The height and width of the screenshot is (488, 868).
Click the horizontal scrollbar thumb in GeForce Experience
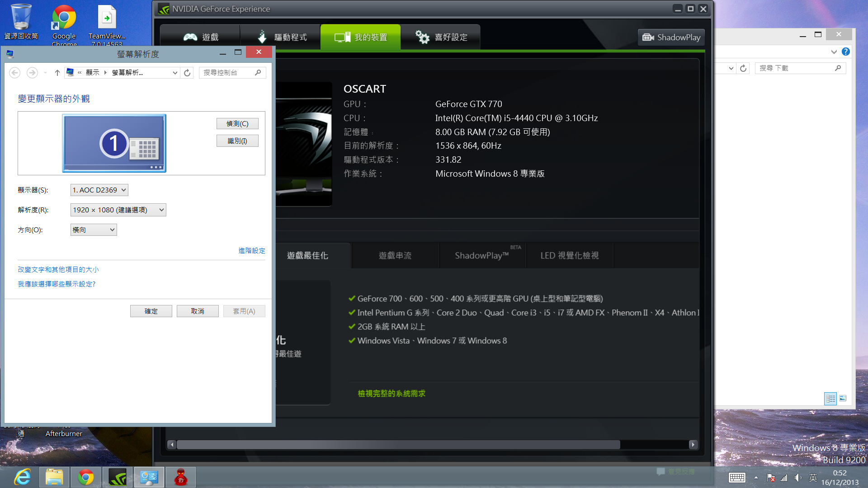[x=398, y=445]
